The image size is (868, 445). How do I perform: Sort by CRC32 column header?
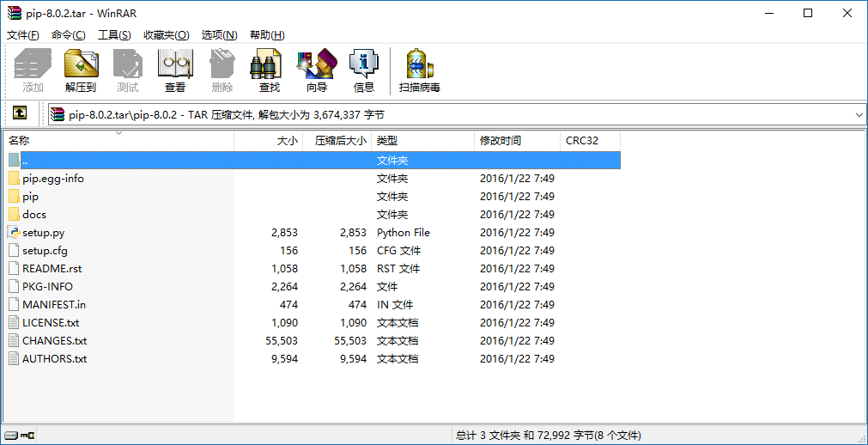590,141
